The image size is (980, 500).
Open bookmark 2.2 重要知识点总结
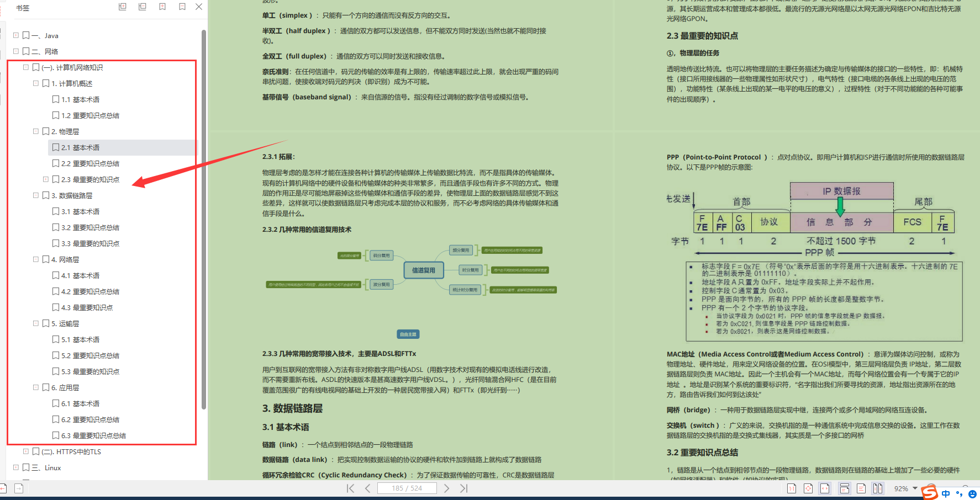coord(91,163)
